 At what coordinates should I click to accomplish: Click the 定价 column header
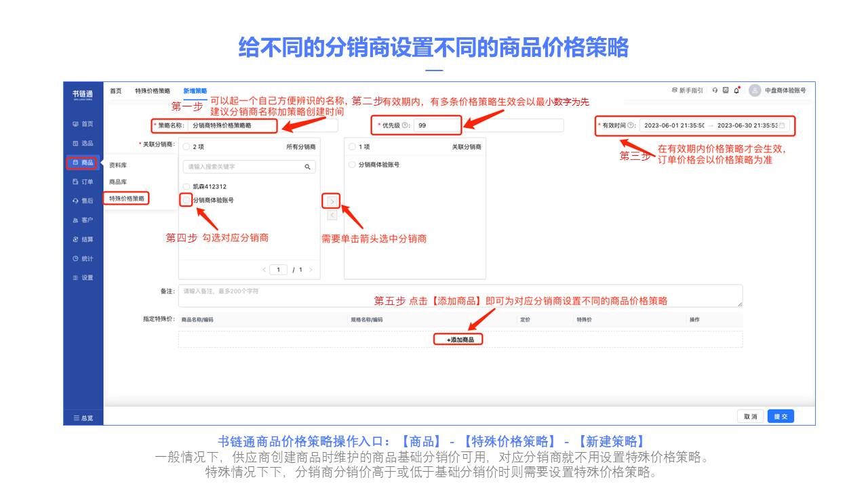525,319
